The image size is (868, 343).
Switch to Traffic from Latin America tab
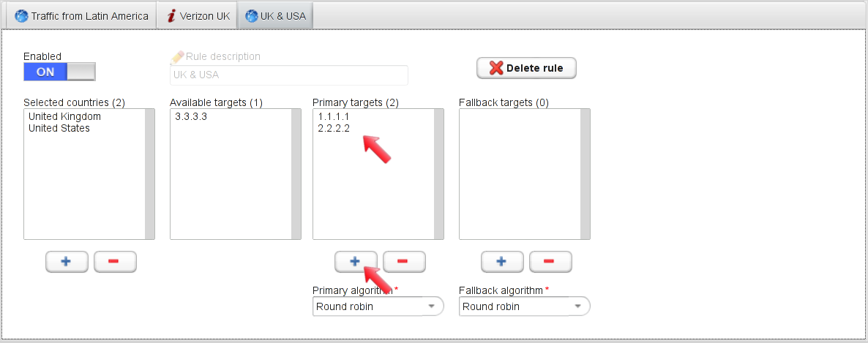(81, 16)
